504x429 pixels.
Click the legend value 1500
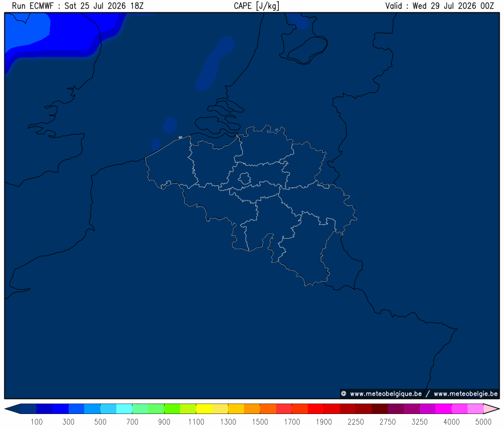(260, 421)
